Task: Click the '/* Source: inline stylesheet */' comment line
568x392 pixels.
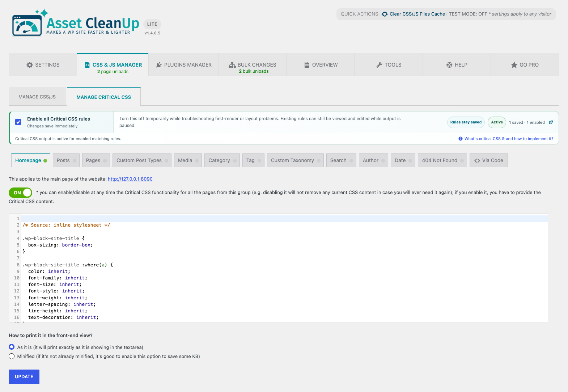Action: 66,225
